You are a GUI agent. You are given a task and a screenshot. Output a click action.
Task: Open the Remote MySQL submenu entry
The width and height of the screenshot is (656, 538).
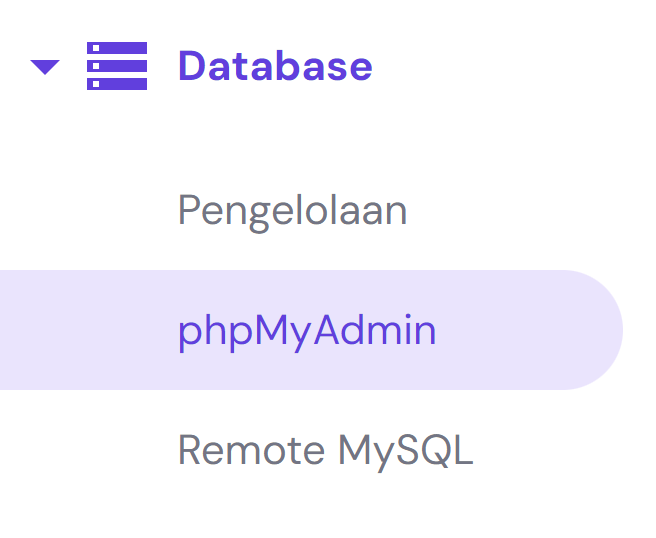coord(325,450)
